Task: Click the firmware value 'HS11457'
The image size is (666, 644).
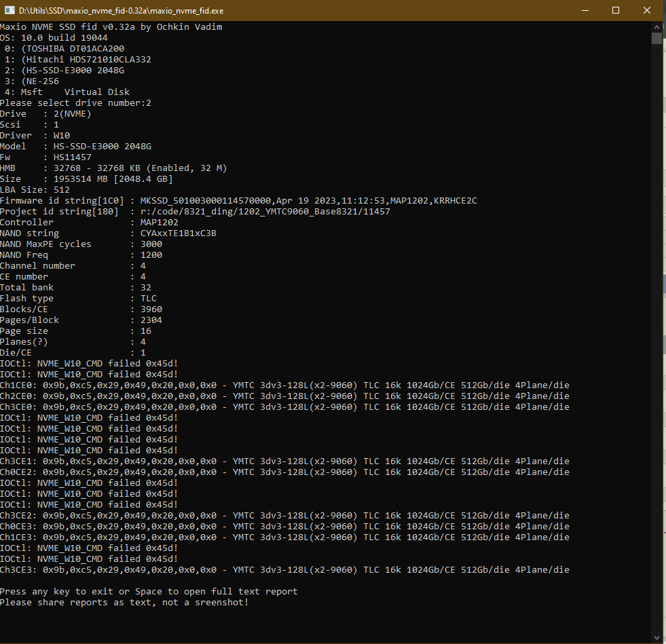Action: click(x=72, y=157)
